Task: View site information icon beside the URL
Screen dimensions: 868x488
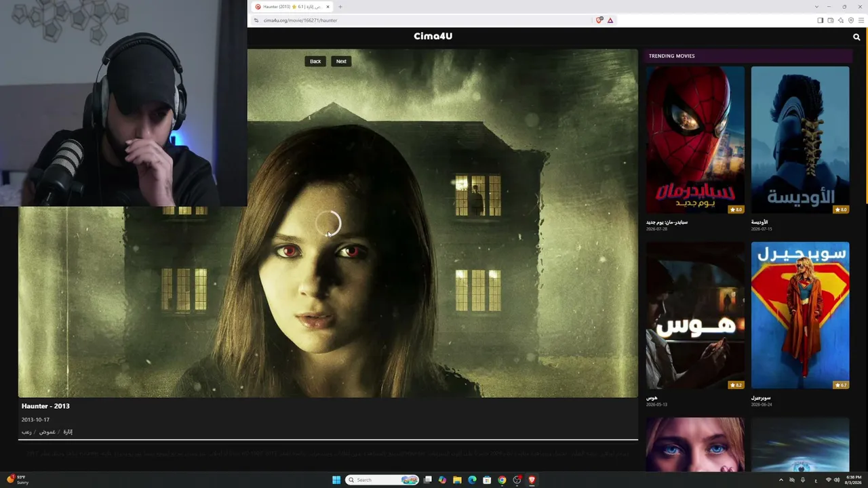Action: [x=256, y=20]
